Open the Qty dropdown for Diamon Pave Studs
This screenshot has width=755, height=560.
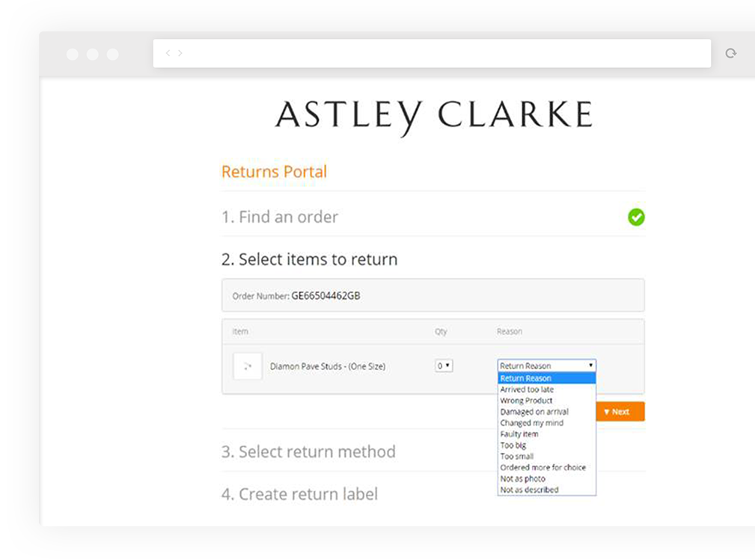pyautogui.click(x=444, y=366)
